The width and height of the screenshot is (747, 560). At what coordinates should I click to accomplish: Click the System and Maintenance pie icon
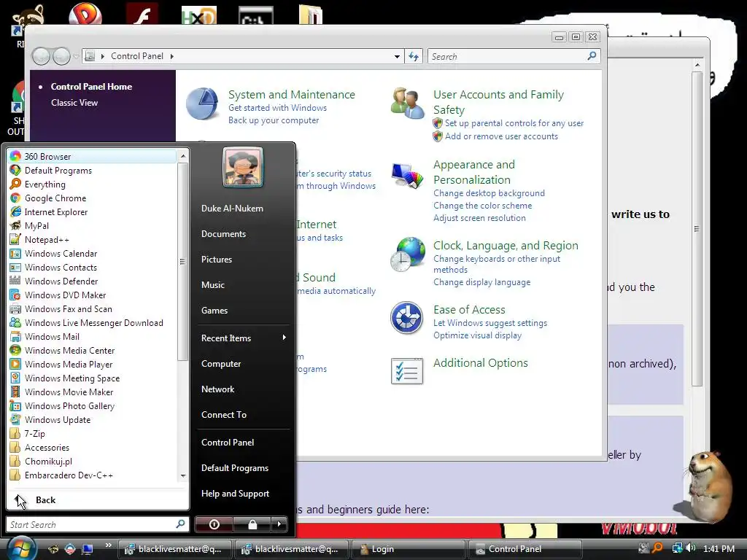[202, 104]
